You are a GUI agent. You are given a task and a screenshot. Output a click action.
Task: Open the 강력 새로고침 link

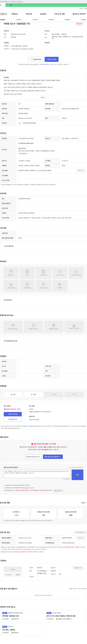[46, 65]
